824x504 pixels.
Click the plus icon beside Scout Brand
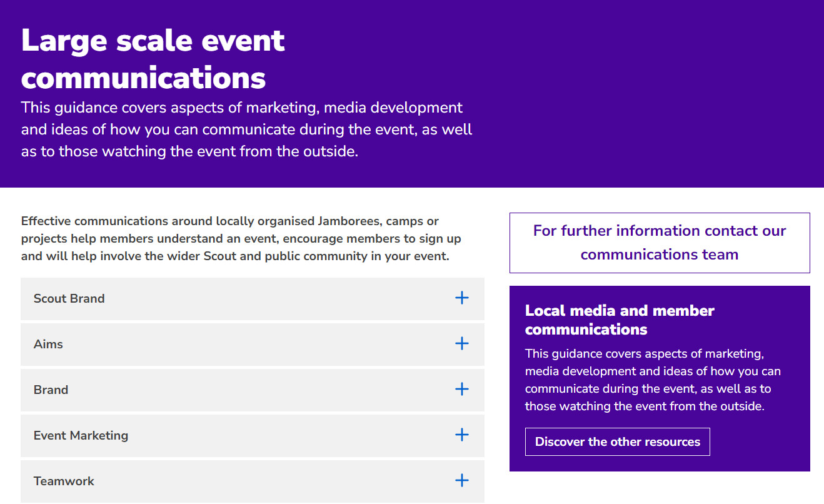[x=461, y=298]
